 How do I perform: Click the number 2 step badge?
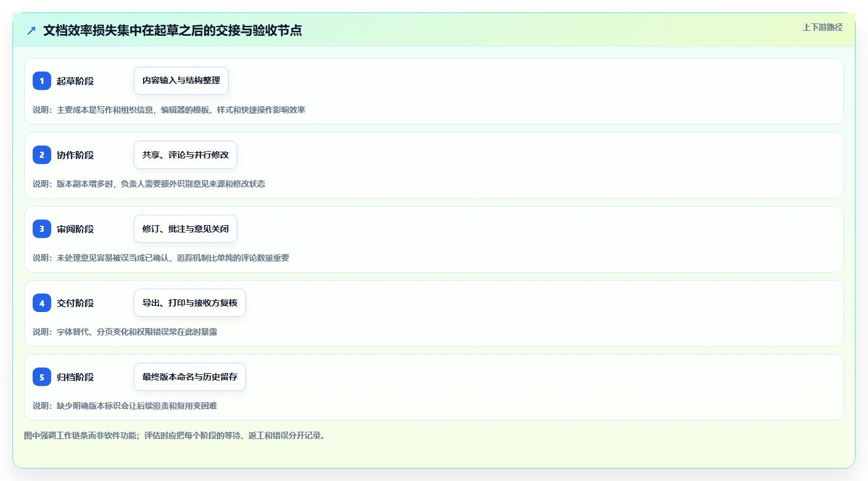pyautogui.click(x=42, y=155)
